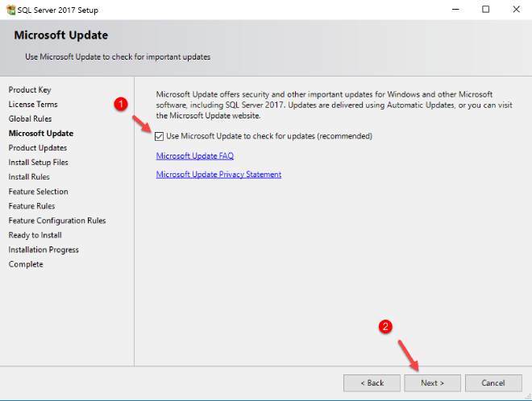532x401 pixels.
Task: Open Microsoft Update Privacy Statement link
Action: point(218,174)
